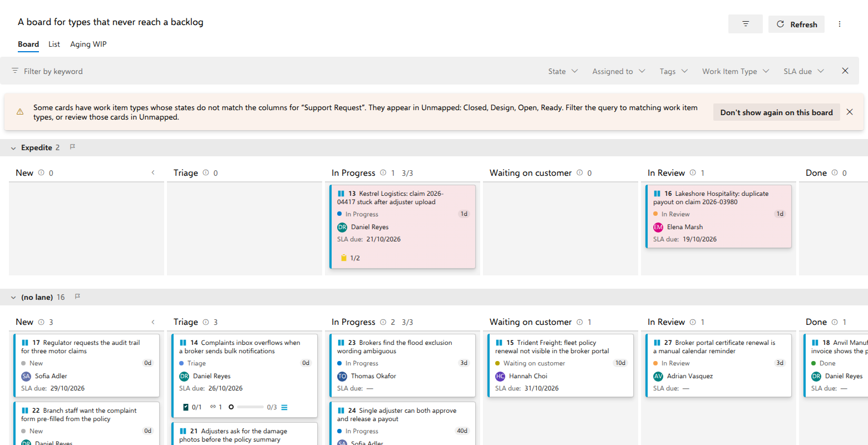Click info icon next to (no lane) Triage
This screenshot has width=868, height=445.
(206, 322)
